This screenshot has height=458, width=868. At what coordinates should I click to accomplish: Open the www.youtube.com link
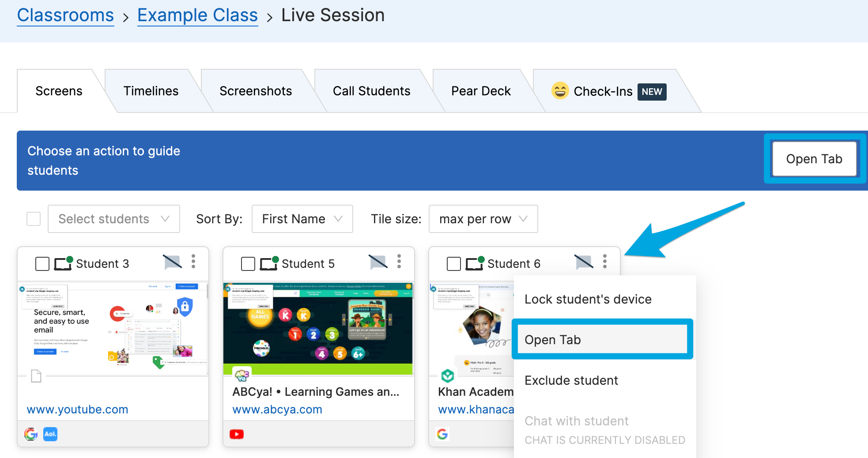click(x=77, y=409)
